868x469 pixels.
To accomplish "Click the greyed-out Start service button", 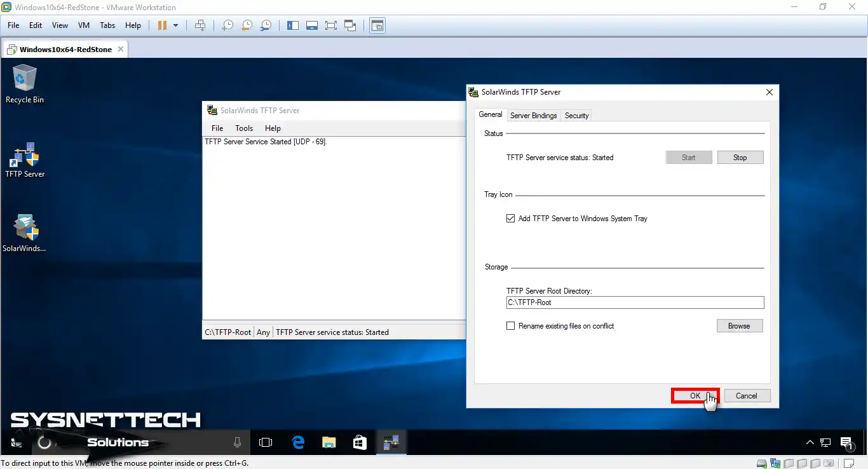I will 689,158.
